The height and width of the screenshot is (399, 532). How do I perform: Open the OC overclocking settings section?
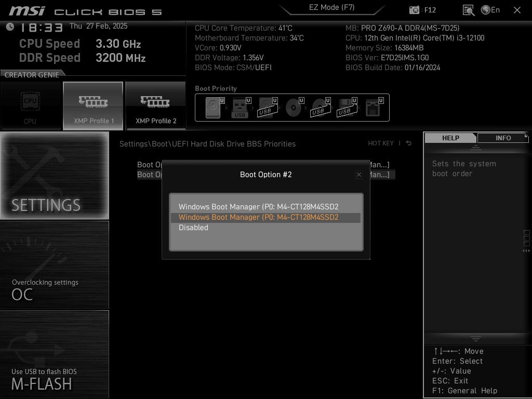54,265
